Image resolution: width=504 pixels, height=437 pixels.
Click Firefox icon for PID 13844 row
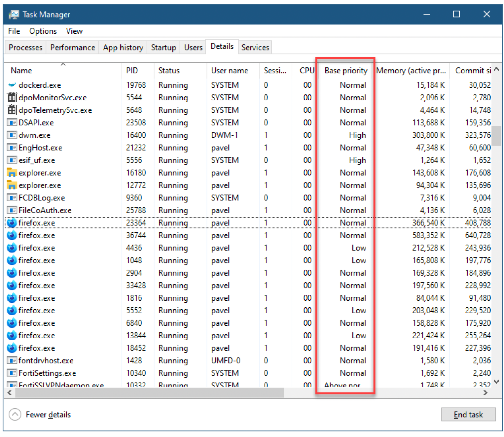coord(12,336)
